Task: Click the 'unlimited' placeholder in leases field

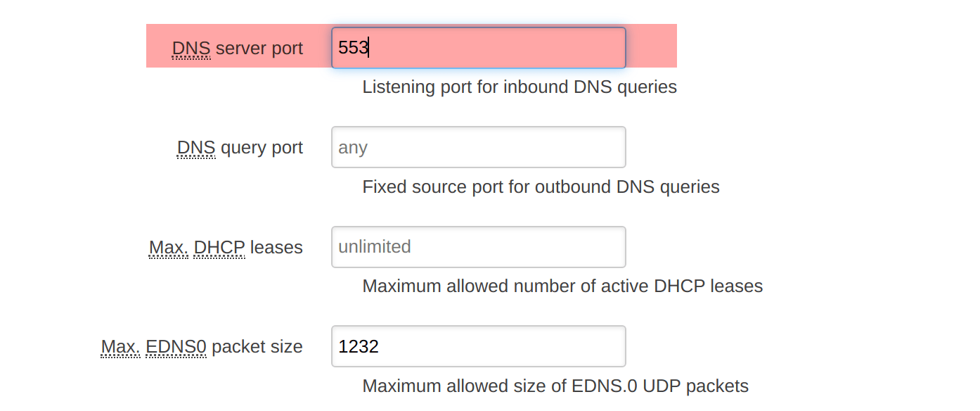Action: coord(375,247)
